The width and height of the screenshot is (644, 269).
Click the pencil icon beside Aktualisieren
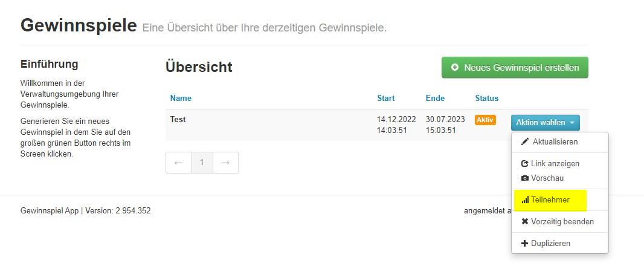tap(525, 142)
